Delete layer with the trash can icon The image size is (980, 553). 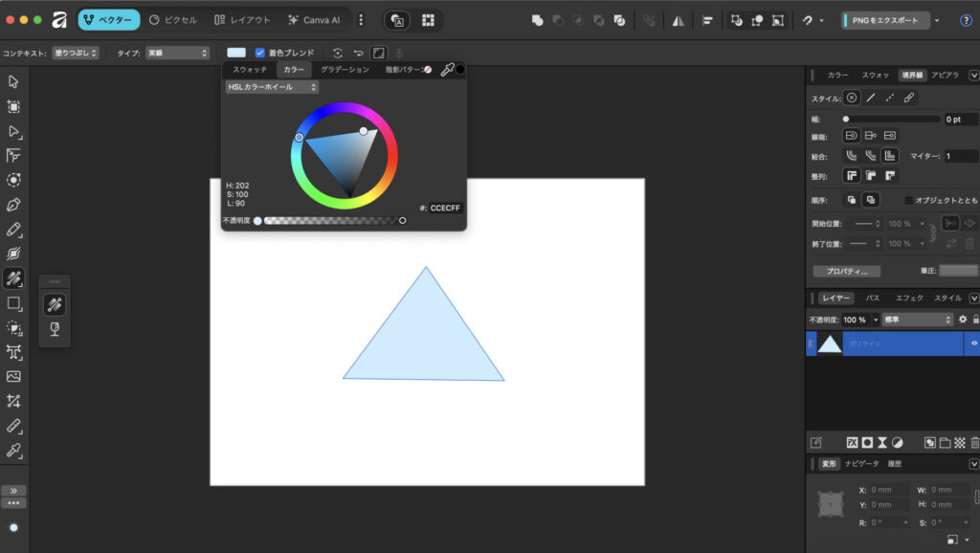[x=974, y=443]
